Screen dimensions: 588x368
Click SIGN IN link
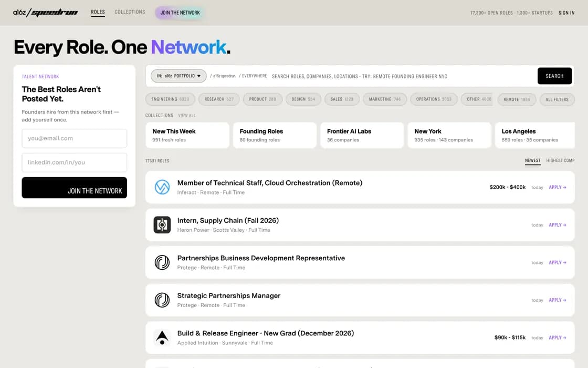(x=566, y=13)
